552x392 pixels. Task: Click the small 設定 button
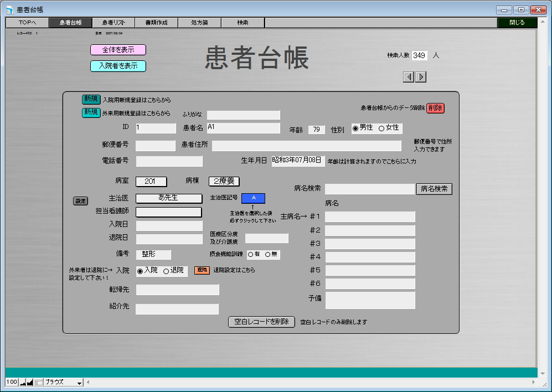point(80,201)
